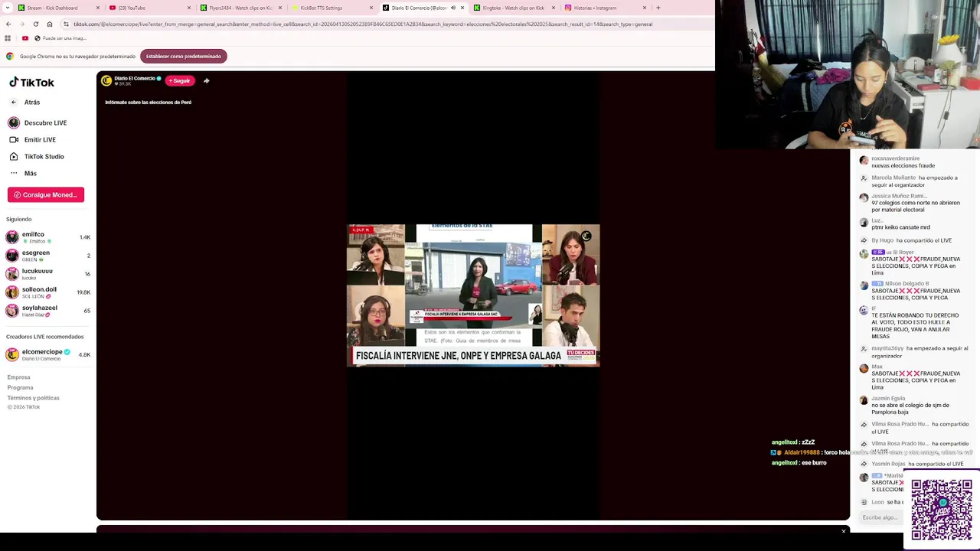This screenshot has width=980, height=551.
Task: Open the YouTube bookmark icon
Action: coord(25,38)
